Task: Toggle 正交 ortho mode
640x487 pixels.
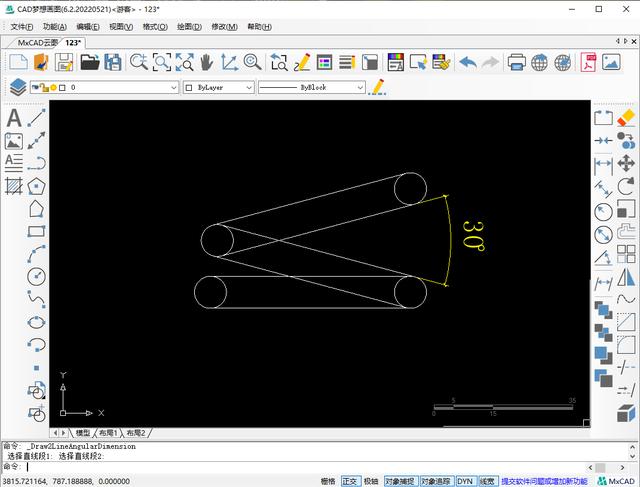Action: pyautogui.click(x=350, y=481)
